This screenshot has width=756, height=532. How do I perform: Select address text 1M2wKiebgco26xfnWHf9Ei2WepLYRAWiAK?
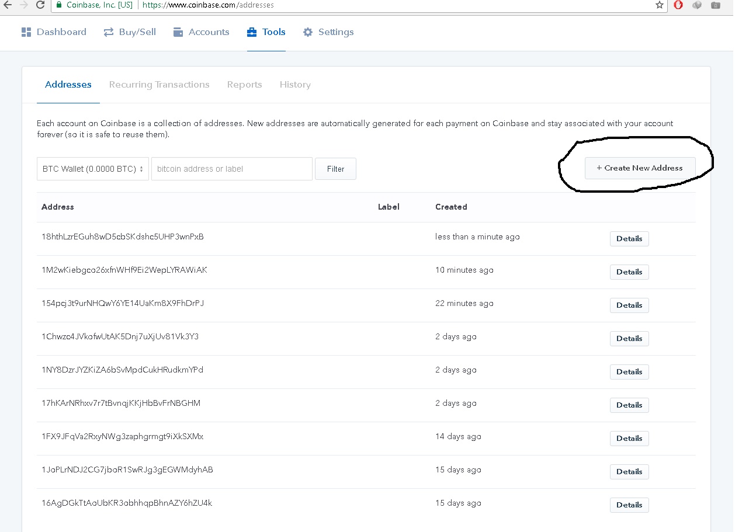pyautogui.click(x=124, y=270)
